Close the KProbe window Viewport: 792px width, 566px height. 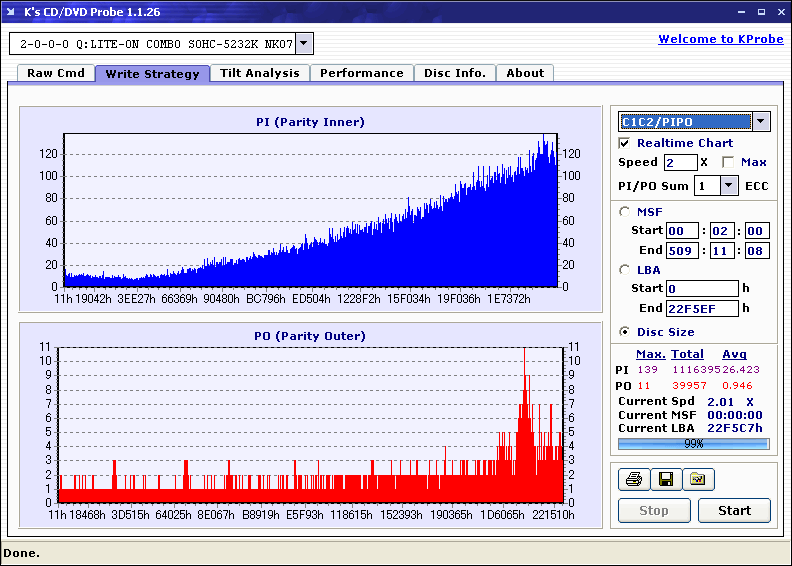(x=781, y=12)
